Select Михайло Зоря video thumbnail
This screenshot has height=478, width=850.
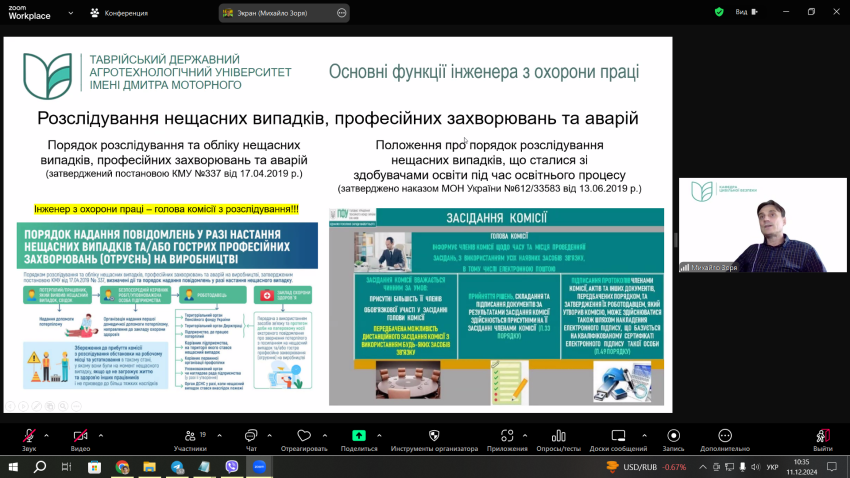[763, 225]
